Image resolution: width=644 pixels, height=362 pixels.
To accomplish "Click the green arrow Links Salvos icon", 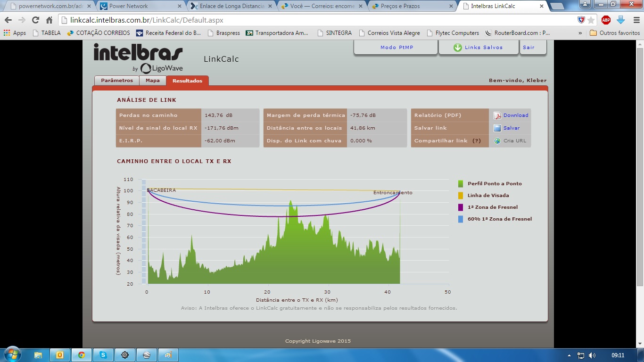I will [457, 48].
